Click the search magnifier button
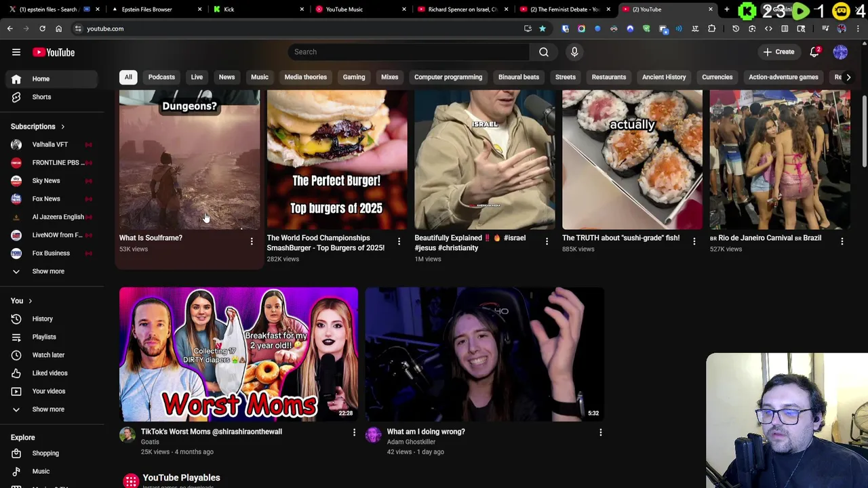This screenshot has height=488, width=868. pyautogui.click(x=544, y=52)
